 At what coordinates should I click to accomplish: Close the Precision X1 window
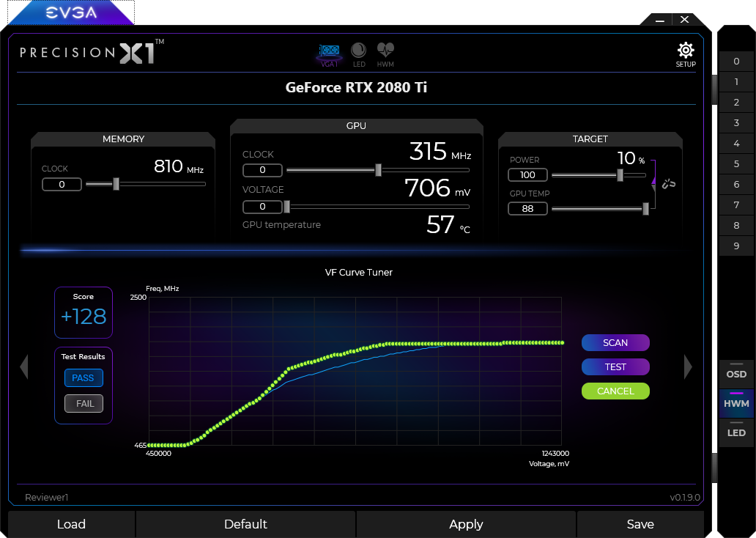685,19
